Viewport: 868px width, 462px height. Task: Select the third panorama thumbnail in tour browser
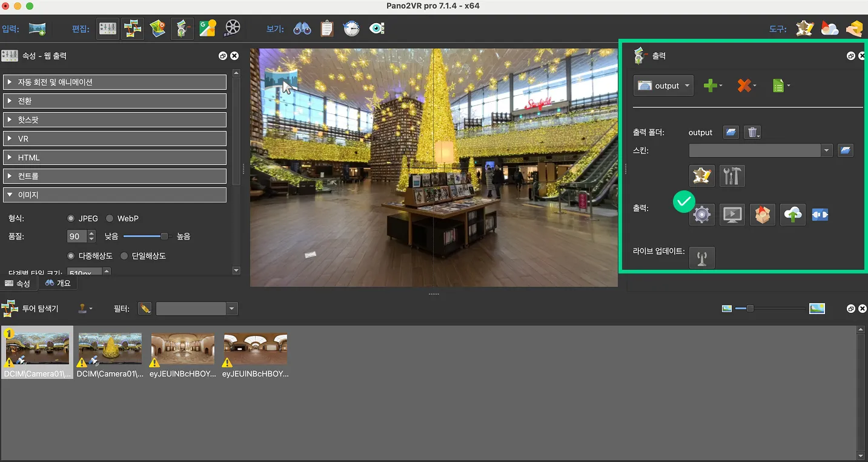coord(182,349)
